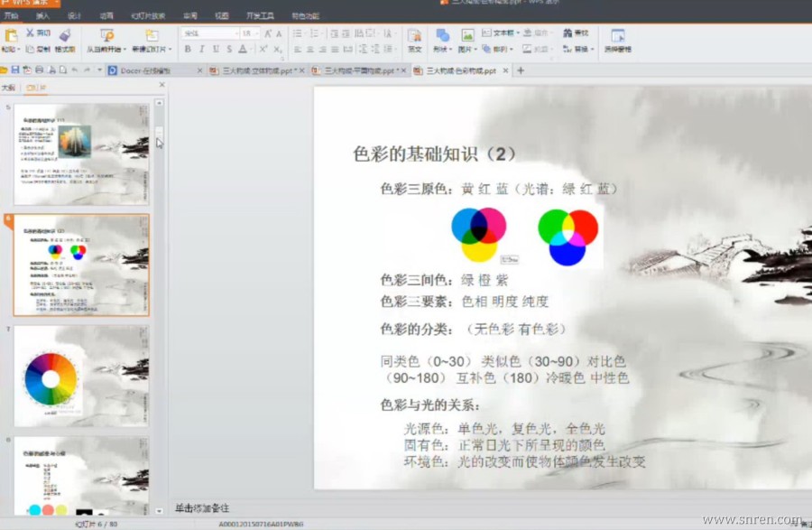Screen dimensions: 812x530
Task: Toggle Bold formatting
Action: pyautogui.click(x=188, y=50)
